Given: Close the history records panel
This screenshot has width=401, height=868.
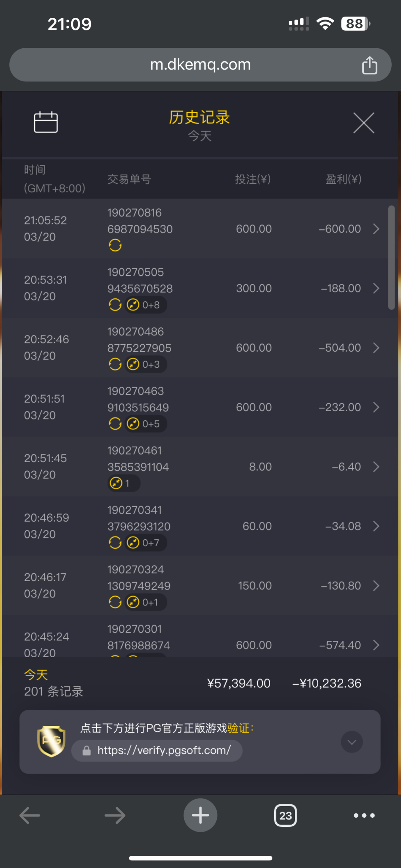Looking at the screenshot, I should 363,123.
